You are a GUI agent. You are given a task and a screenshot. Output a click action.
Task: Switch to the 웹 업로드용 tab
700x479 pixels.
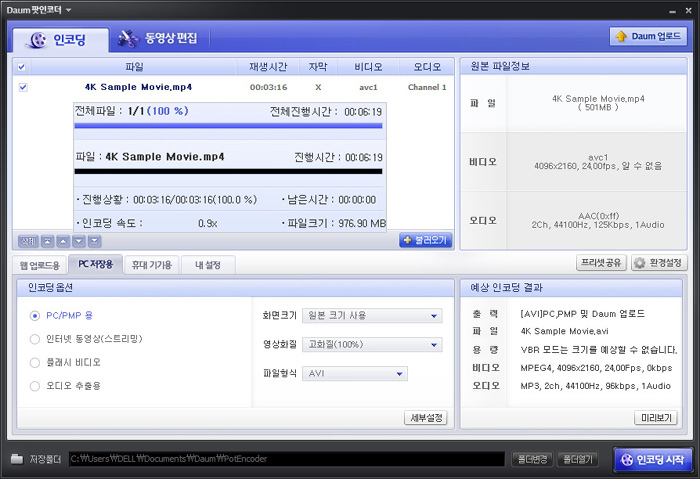coord(41,265)
